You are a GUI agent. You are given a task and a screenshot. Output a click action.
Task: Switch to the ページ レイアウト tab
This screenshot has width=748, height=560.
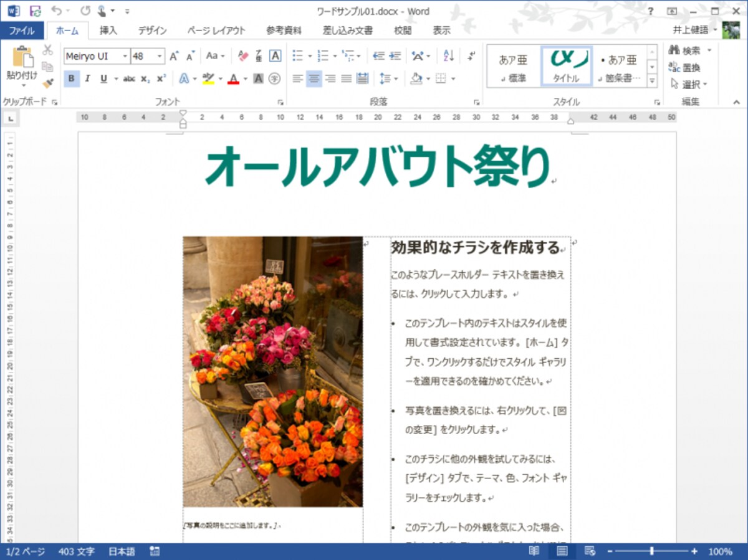pyautogui.click(x=216, y=30)
